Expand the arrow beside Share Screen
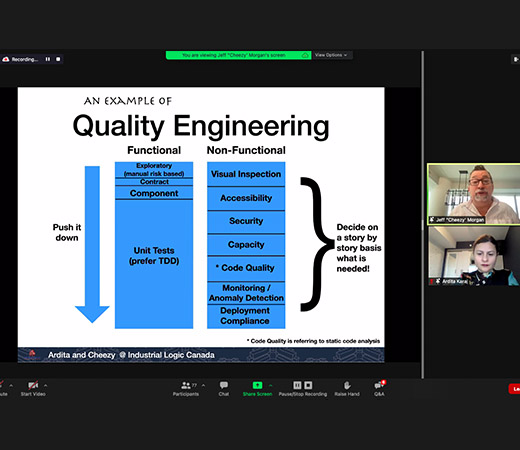The height and width of the screenshot is (450, 520). (270, 385)
